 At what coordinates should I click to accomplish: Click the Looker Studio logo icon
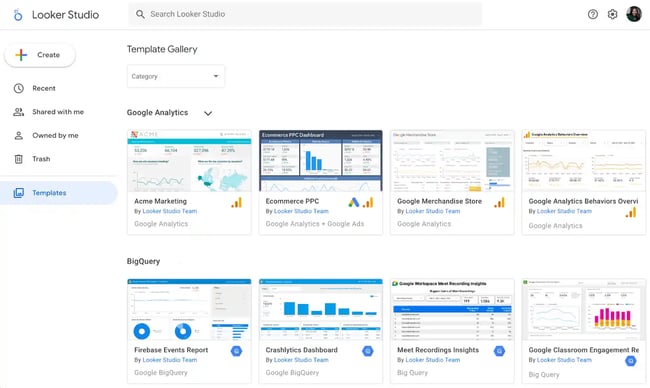coord(18,15)
